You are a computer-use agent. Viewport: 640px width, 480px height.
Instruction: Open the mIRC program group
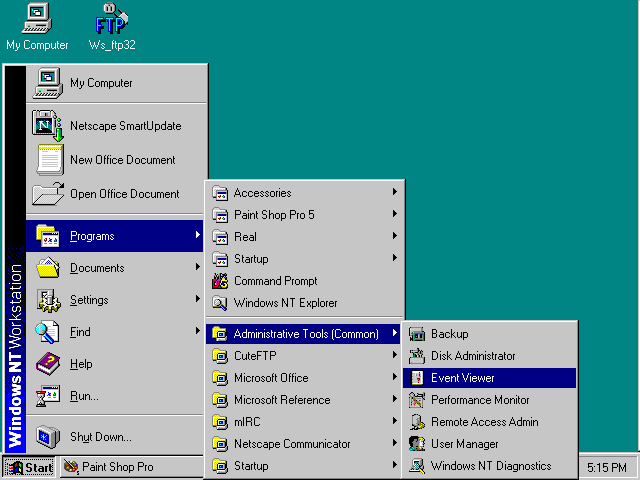303,422
